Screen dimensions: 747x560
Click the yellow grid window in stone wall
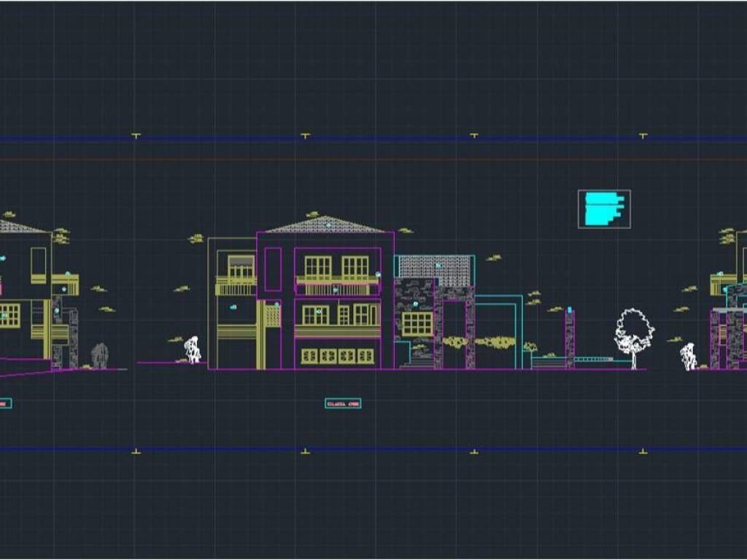coord(417,324)
